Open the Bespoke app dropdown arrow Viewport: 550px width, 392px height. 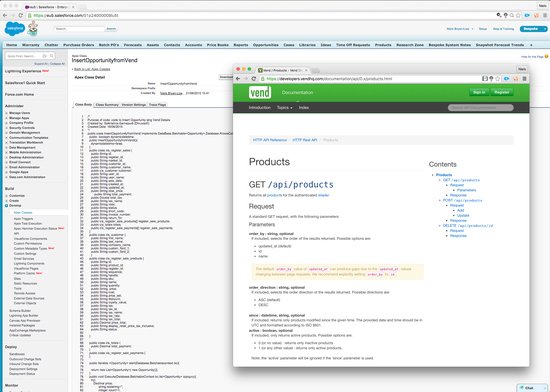[x=545, y=29]
